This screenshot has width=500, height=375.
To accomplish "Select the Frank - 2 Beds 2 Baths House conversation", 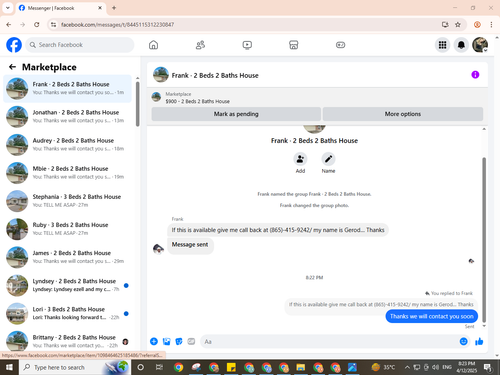I will [x=68, y=88].
